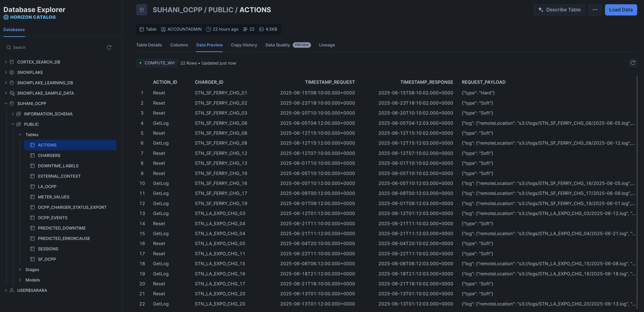Click the Horizon Catalog snowflake icon

6,17
